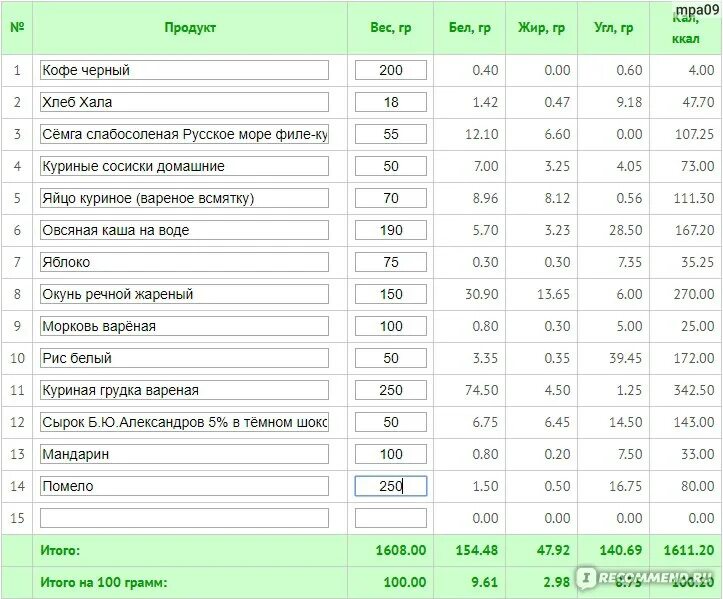
Task: Click column header 'Вес, гр'
Action: pos(391,28)
